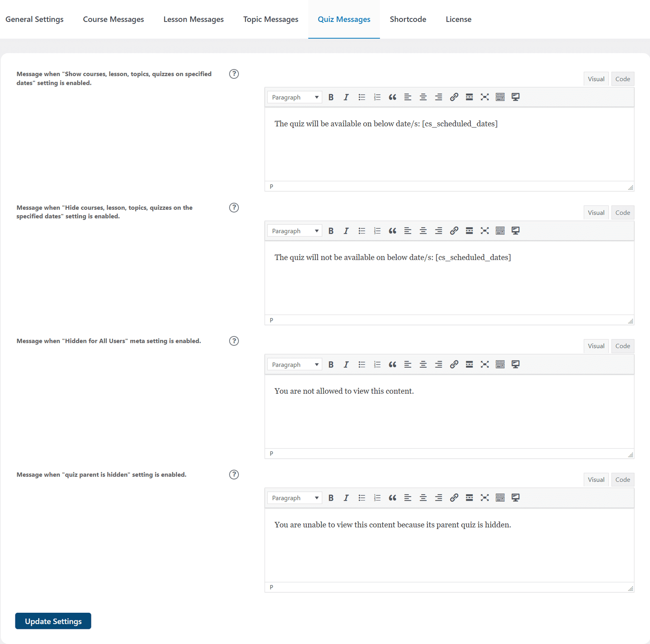Enter fullscreen mode from first editor

pyautogui.click(x=485, y=97)
